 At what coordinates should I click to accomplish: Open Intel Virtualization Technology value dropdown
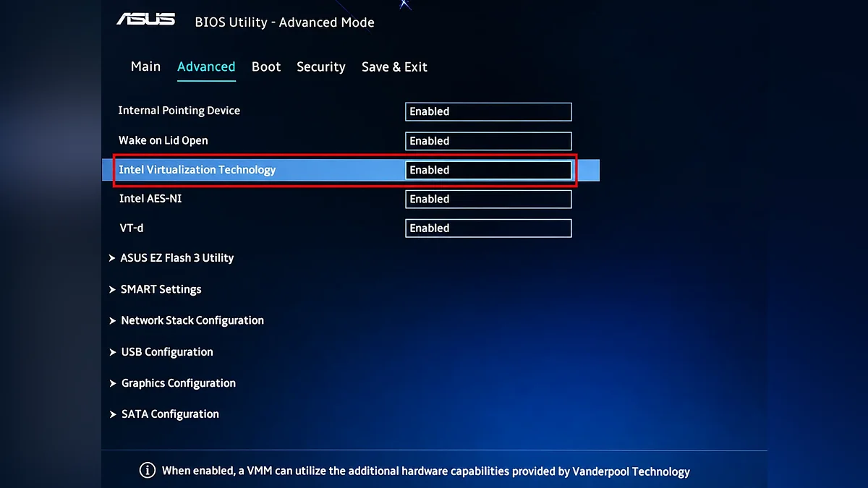click(x=488, y=170)
